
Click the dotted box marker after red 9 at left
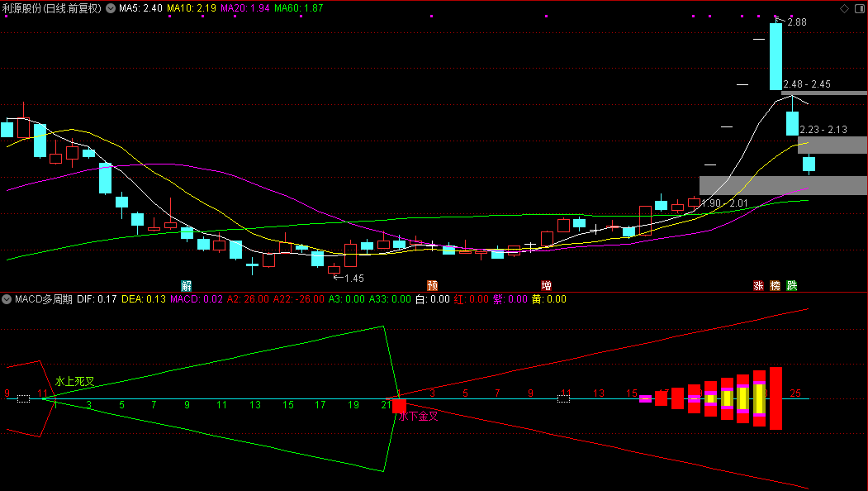[x=23, y=398]
